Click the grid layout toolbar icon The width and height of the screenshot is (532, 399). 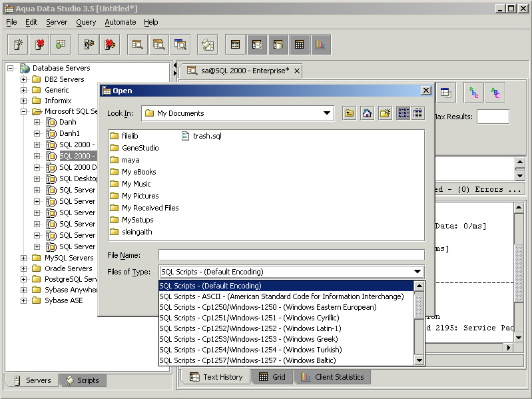click(x=299, y=45)
